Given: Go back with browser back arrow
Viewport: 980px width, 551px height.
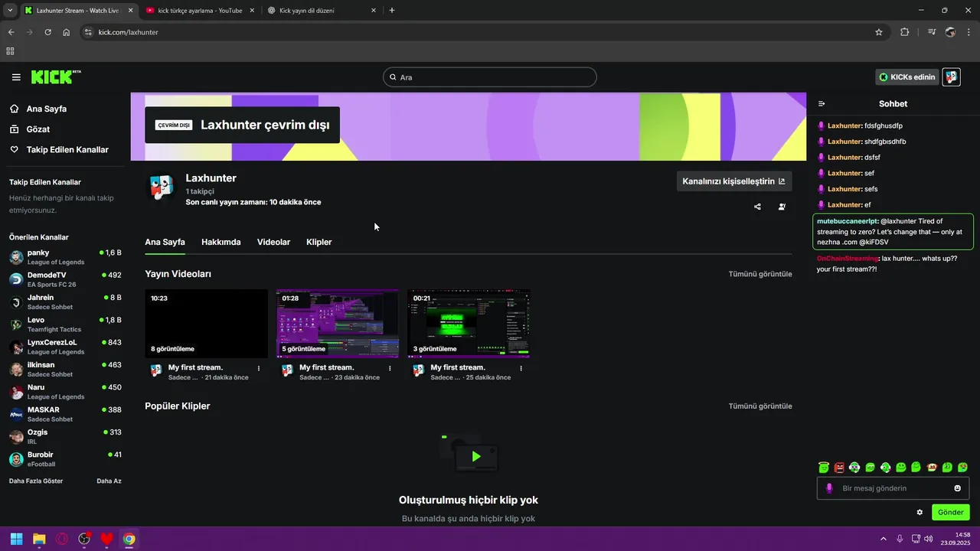Looking at the screenshot, I should tap(11, 32).
